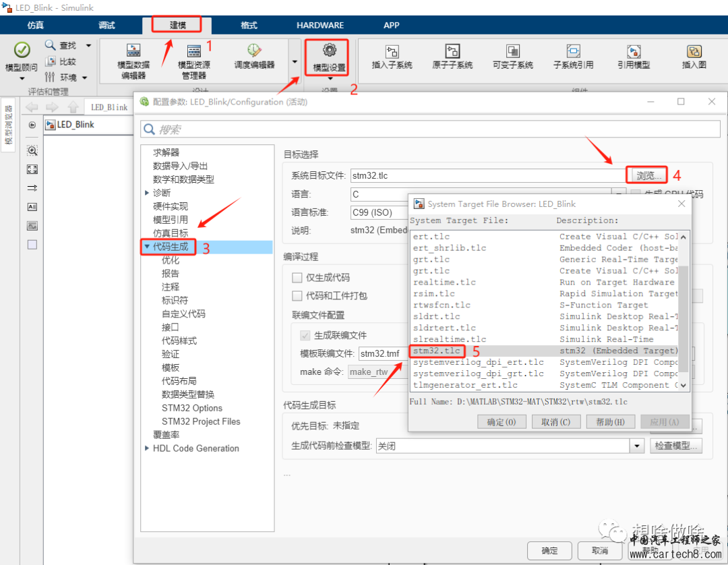The width and height of the screenshot is (728, 565).
Task: Click the zoom magnifier icon in the left palette
Action: 32,150
